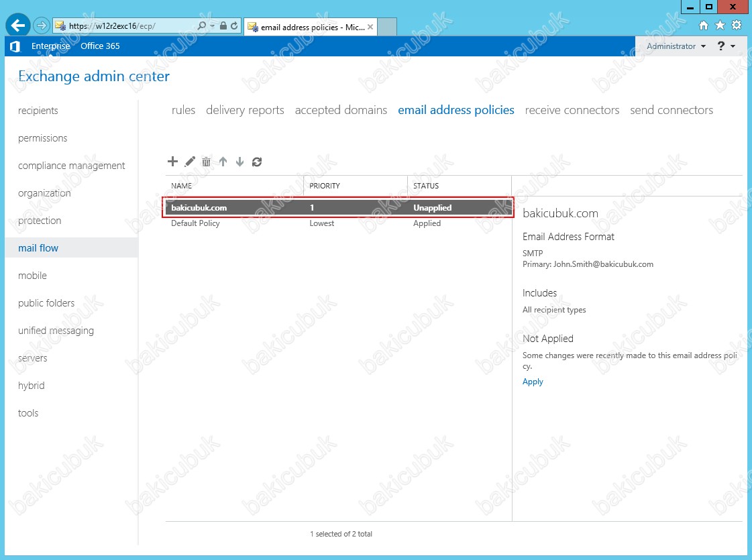
Task: Click the address bar search magnifier
Action: click(x=202, y=26)
